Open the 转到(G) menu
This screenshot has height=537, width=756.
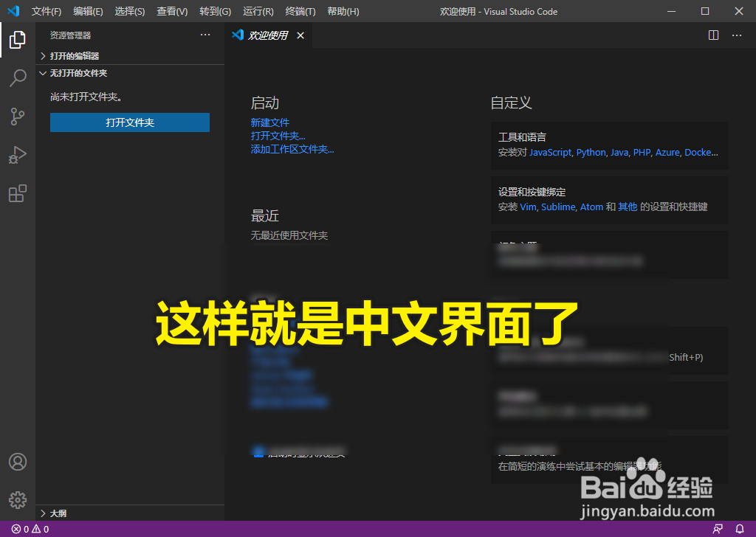215,11
